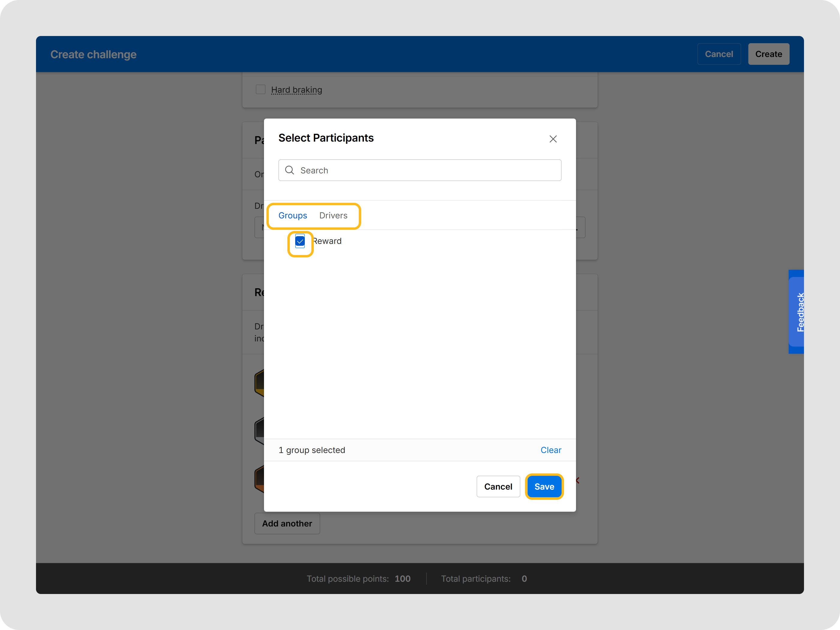
Task: Click the Create button in header
Action: [x=769, y=54]
